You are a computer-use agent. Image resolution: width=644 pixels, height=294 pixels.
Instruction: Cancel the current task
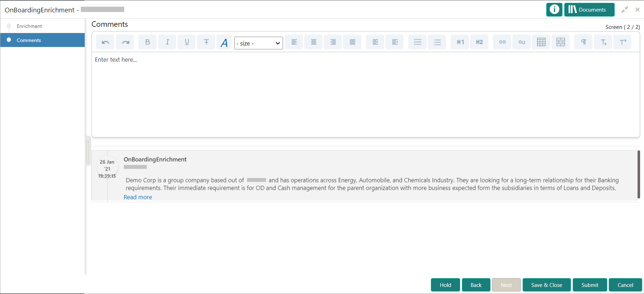(625, 285)
